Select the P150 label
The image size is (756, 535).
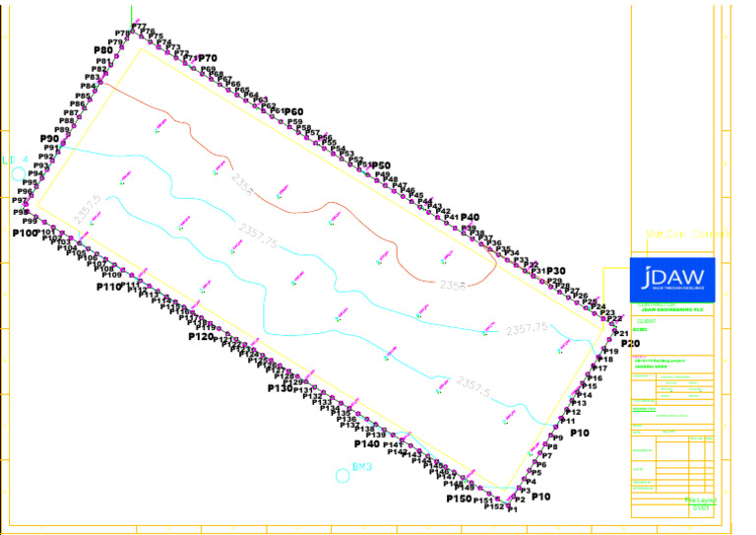(x=459, y=499)
